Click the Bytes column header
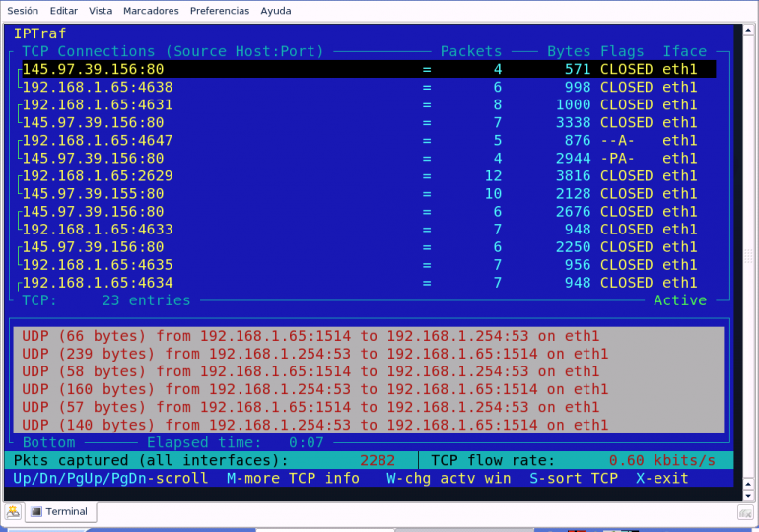This screenshot has width=759, height=532. pos(569,51)
